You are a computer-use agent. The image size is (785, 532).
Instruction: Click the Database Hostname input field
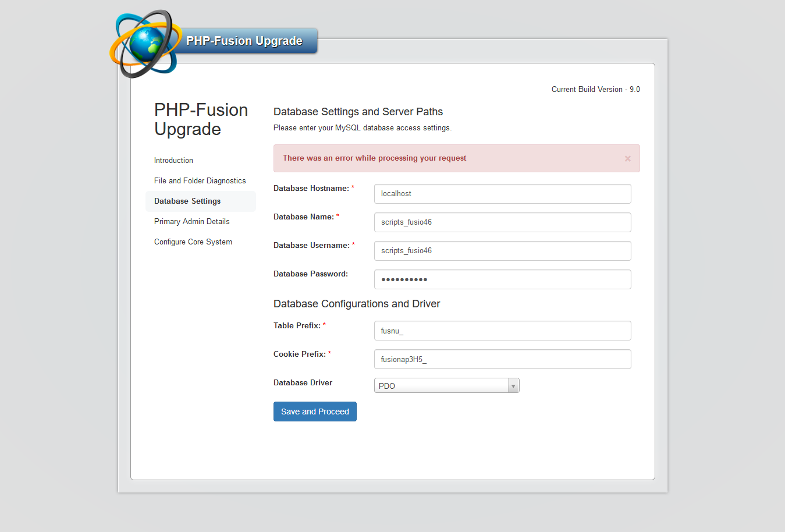pos(502,193)
